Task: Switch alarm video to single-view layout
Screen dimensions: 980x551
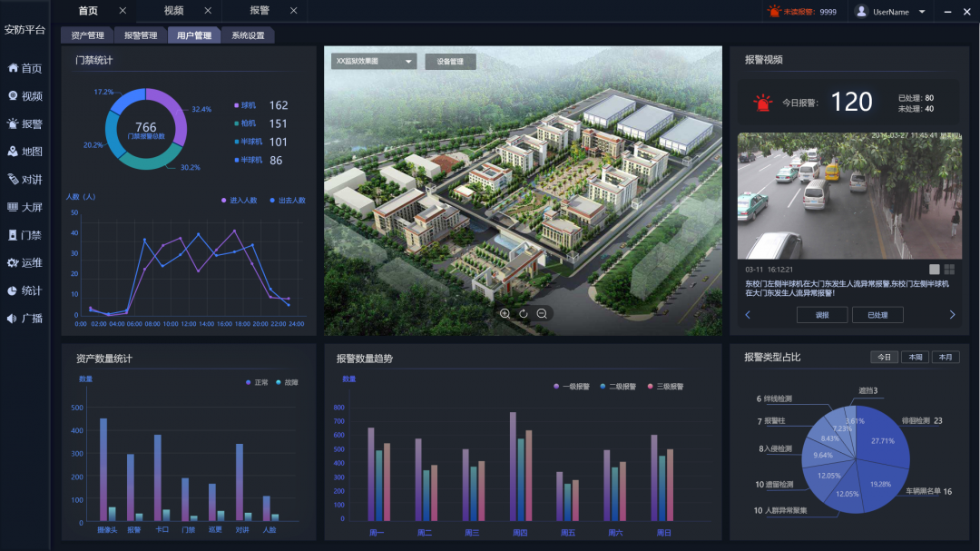Action: [934, 269]
